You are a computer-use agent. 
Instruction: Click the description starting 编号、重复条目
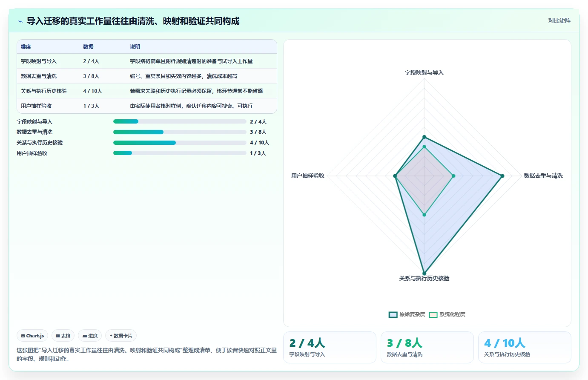pos(184,76)
